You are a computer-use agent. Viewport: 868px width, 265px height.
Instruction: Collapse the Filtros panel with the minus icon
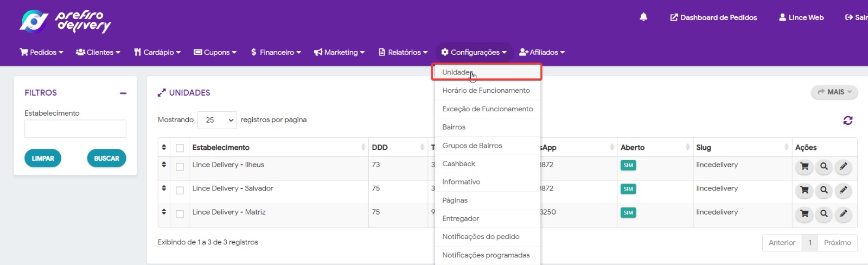click(123, 93)
